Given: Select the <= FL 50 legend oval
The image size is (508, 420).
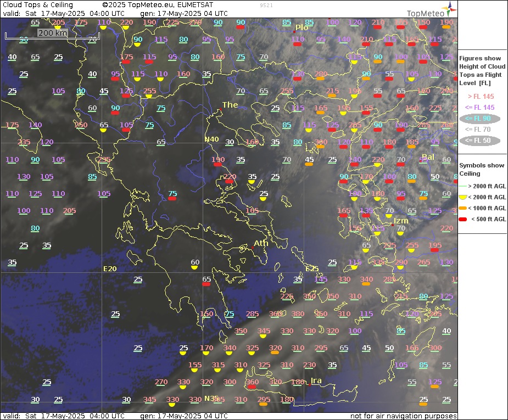Looking at the screenshot, I should [479, 141].
